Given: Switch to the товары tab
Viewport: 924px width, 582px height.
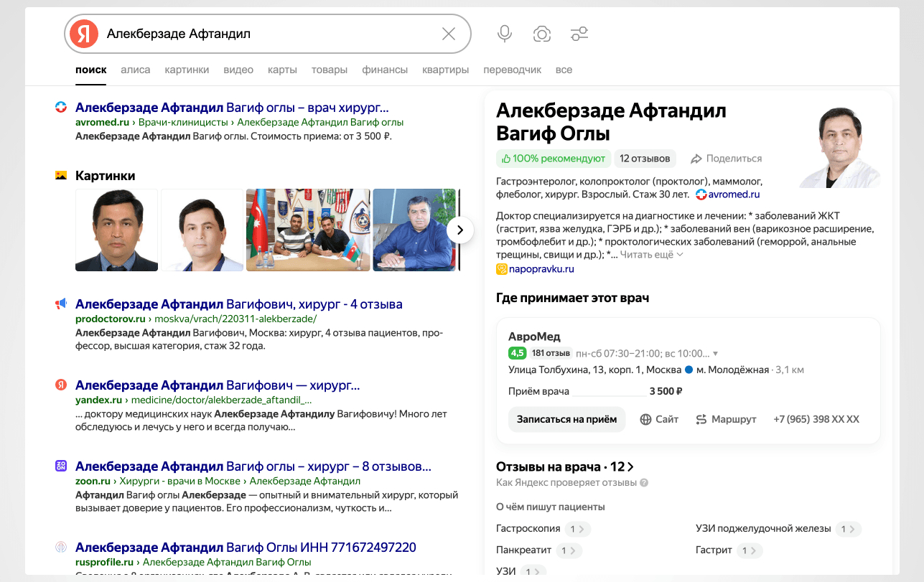Looking at the screenshot, I should 330,70.
